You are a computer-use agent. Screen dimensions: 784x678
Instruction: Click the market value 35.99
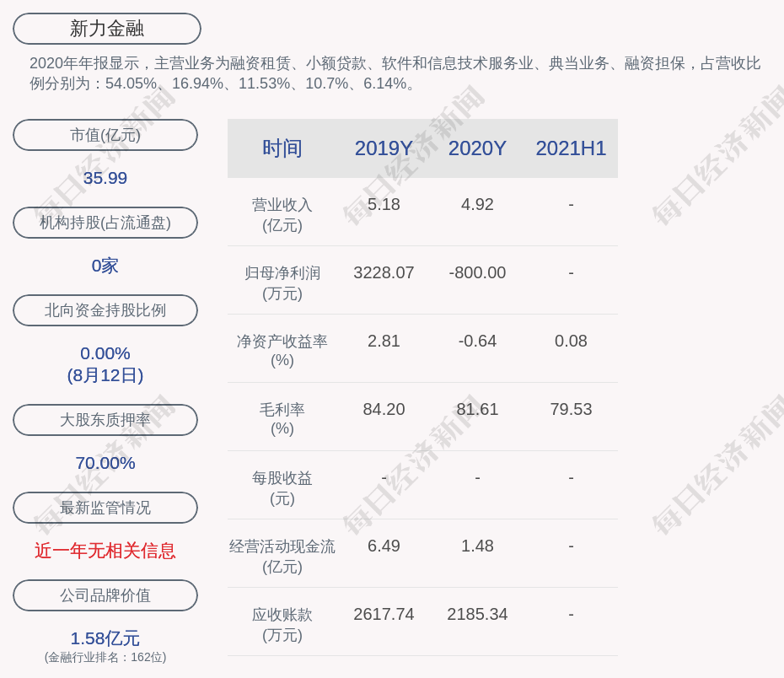[105, 178]
